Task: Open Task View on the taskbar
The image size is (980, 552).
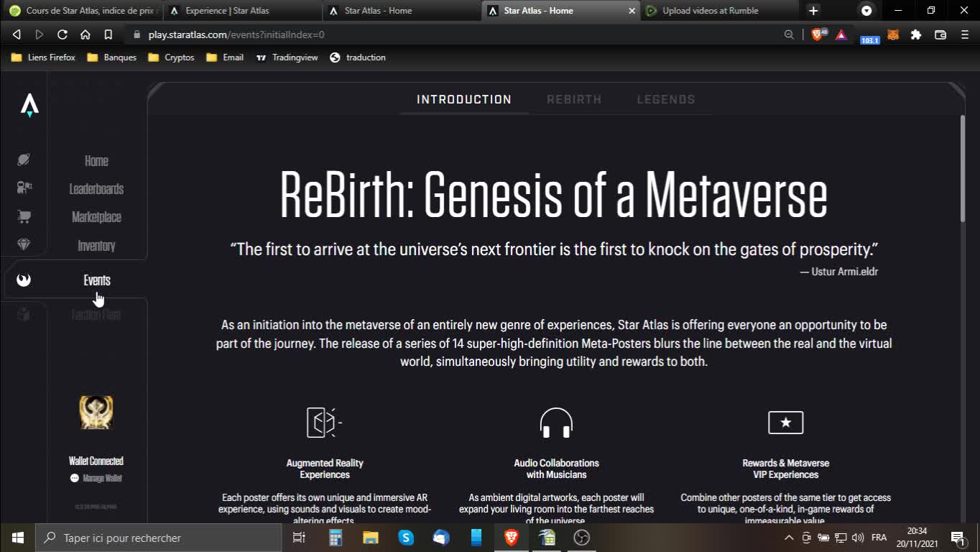Action: click(299, 538)
